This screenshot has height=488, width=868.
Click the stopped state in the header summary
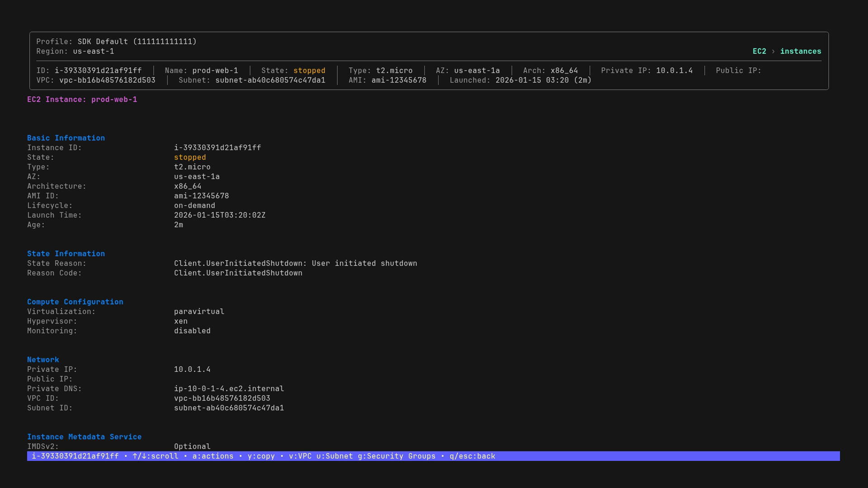pos(309,71)
